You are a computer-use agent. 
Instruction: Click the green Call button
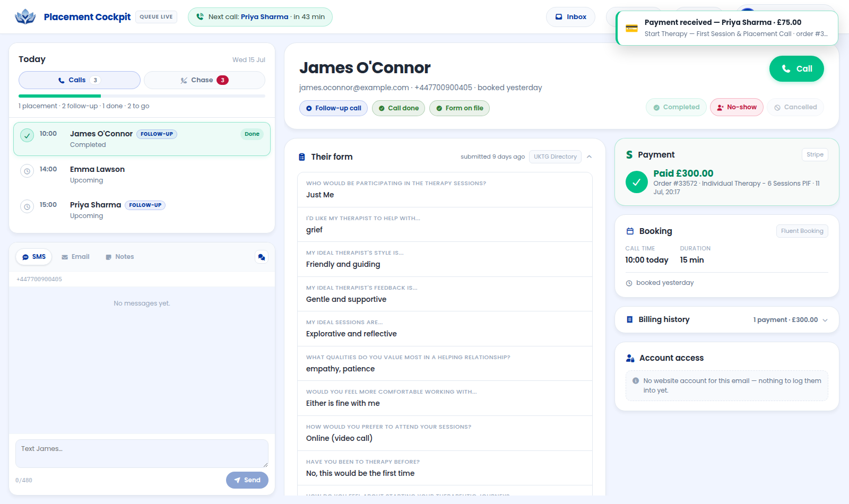pyautogui.click(x=796, y=69)
